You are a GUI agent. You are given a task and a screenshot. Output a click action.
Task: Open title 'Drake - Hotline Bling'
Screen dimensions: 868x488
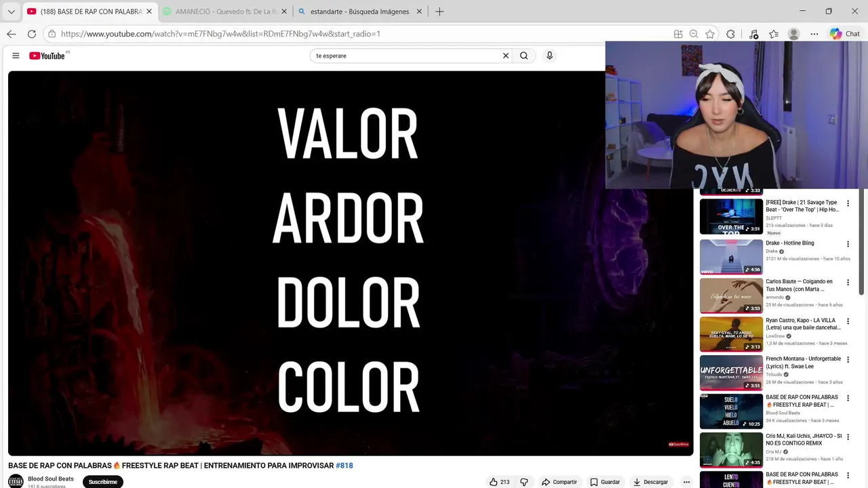click(790, 243)
